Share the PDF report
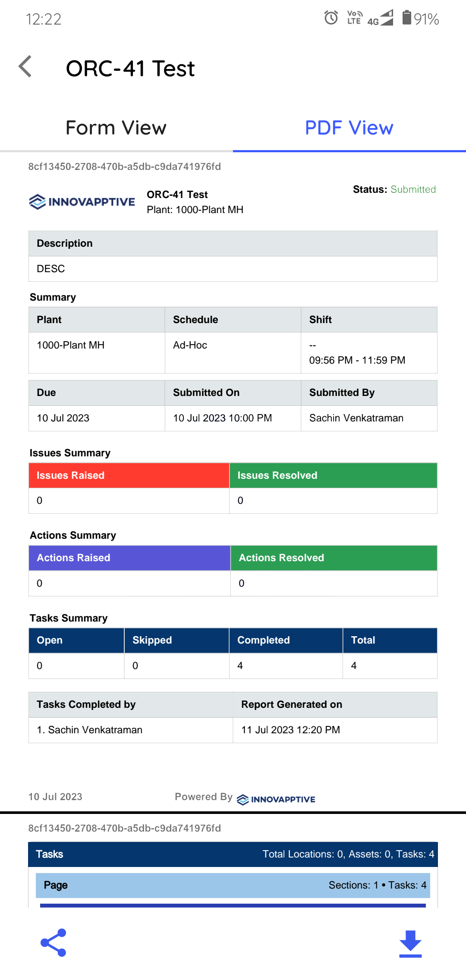The width and height of the screenshot is (466, 980). 54,942
